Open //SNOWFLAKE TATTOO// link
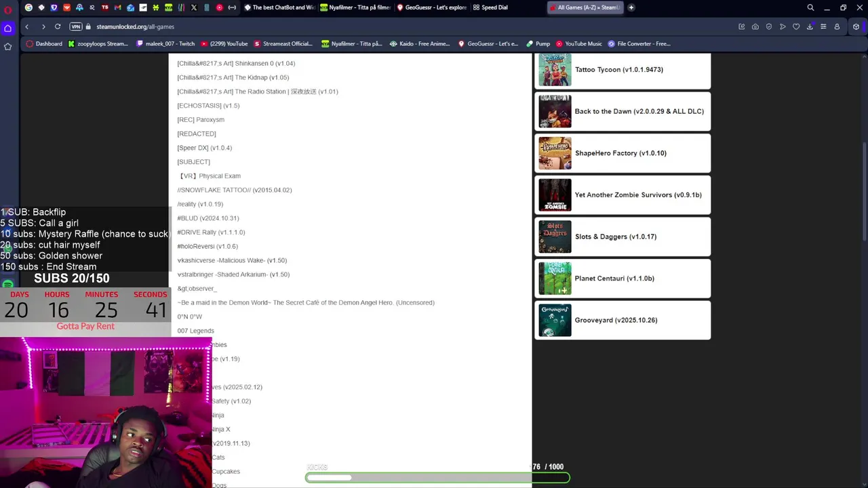The width and height of the screenshot is (868, 488). coord(235,190)
